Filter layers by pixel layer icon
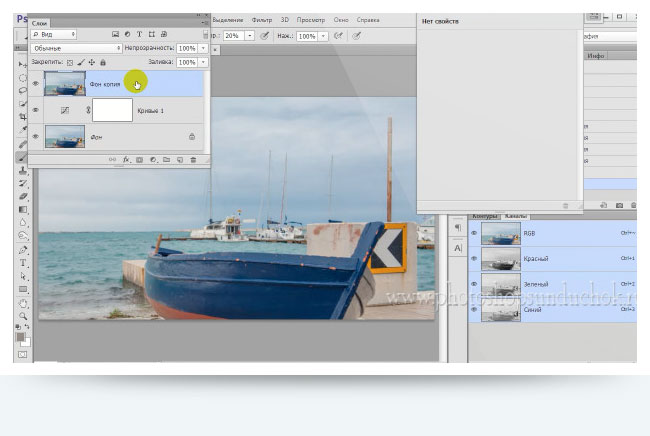Screen dimensions: 650x436 coord(115,34)
